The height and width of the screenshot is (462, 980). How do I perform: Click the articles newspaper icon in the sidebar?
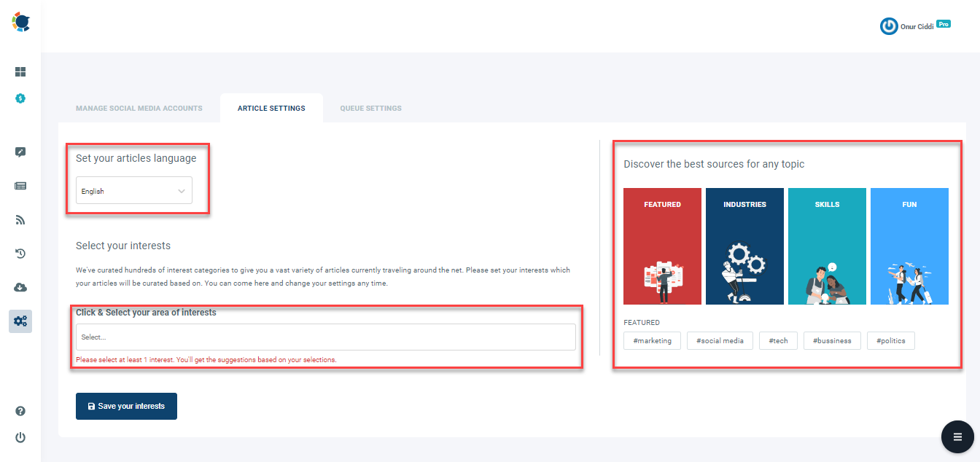tap(20, 186)
